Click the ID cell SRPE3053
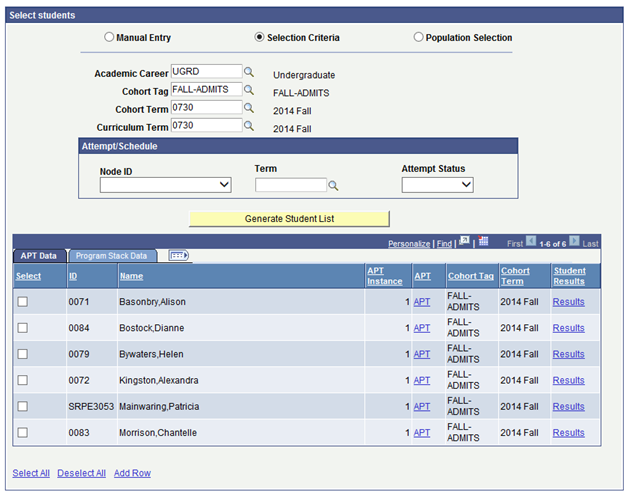Screen dimensions: 628x497 pos(91,406)
